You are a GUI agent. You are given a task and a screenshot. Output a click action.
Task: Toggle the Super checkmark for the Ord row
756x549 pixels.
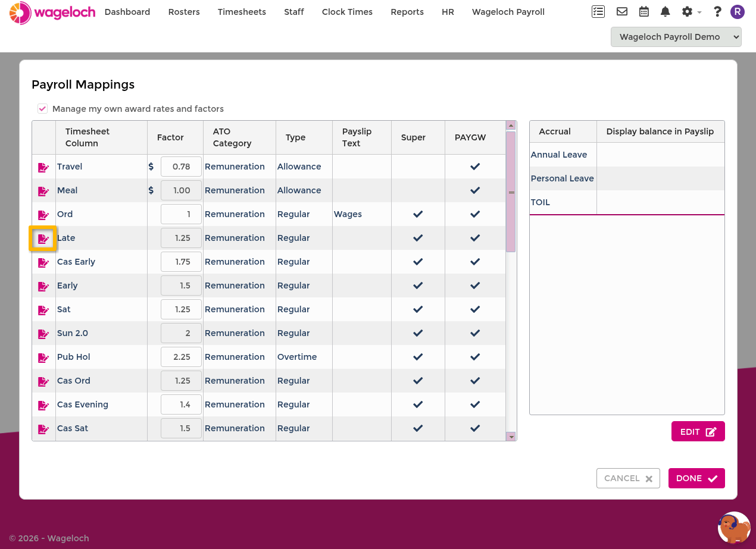pyautogui.click(x=418, y=214)
